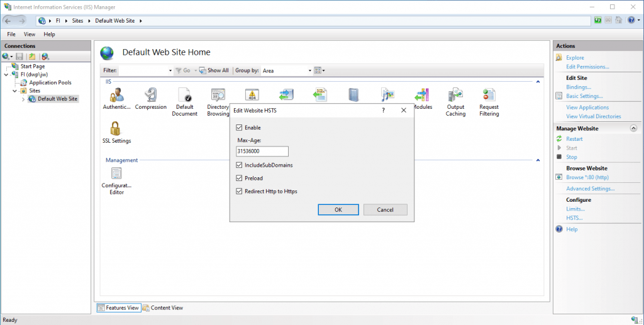Image resolution: width=644 pixels, height=325 pixels.
Task: Toggle the Redirect Http to Https checkbox
Action: (x=239, y=191)
